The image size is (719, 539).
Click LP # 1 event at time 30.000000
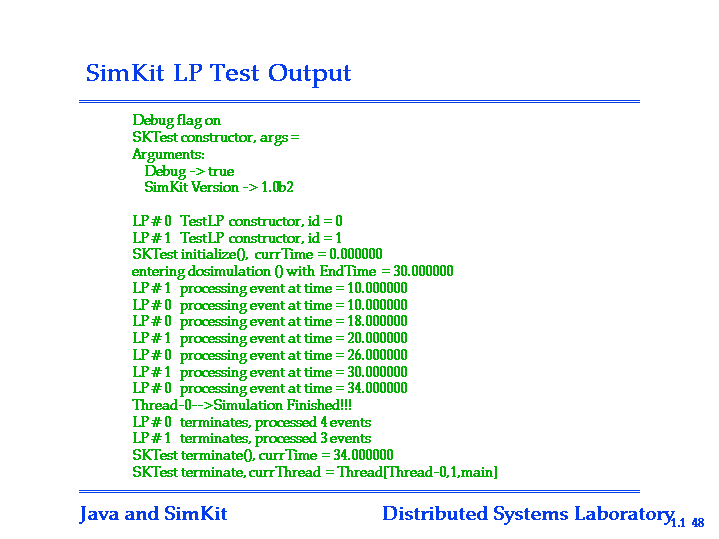pos(270,372)
